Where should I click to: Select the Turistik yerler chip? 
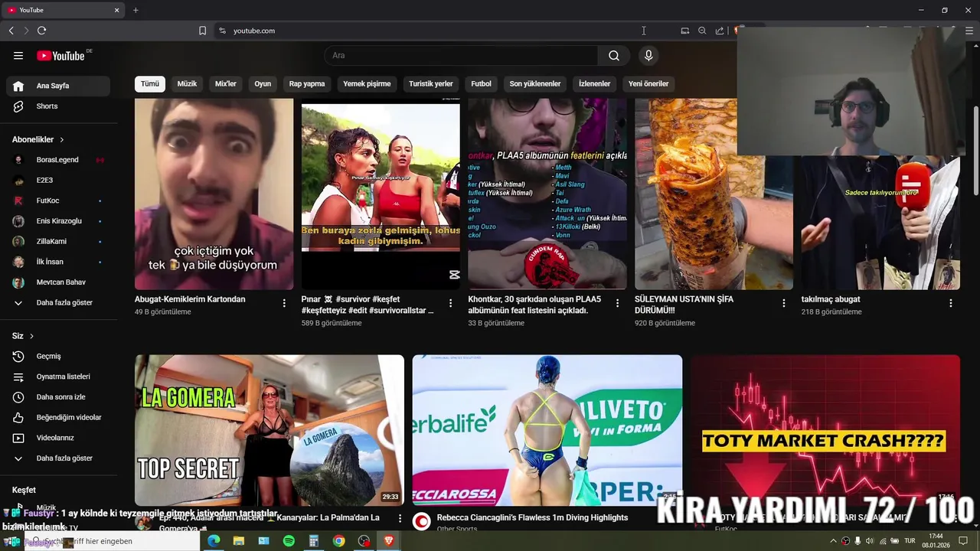pyautogui.click(x=431, y=83)
